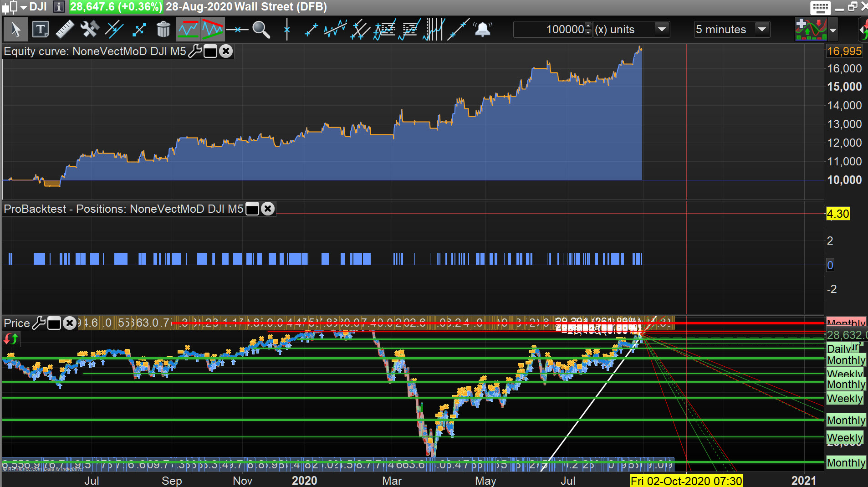The image size is (868, 487).
Task: Expand the arrow beside the indicator button
Action: click(x=833, y=30)
